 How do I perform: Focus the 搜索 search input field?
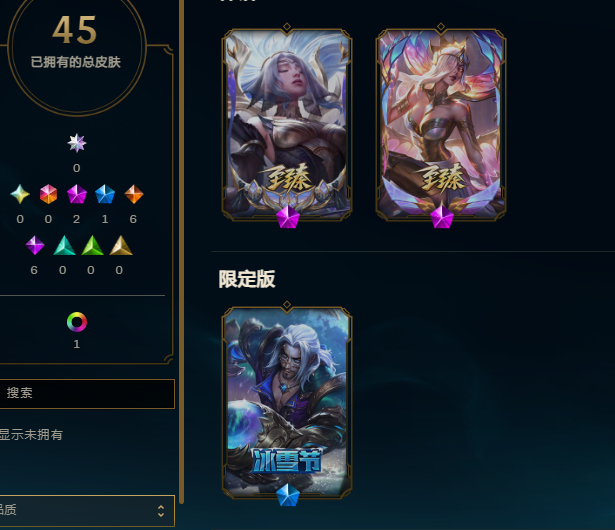[x=87, y=394]
